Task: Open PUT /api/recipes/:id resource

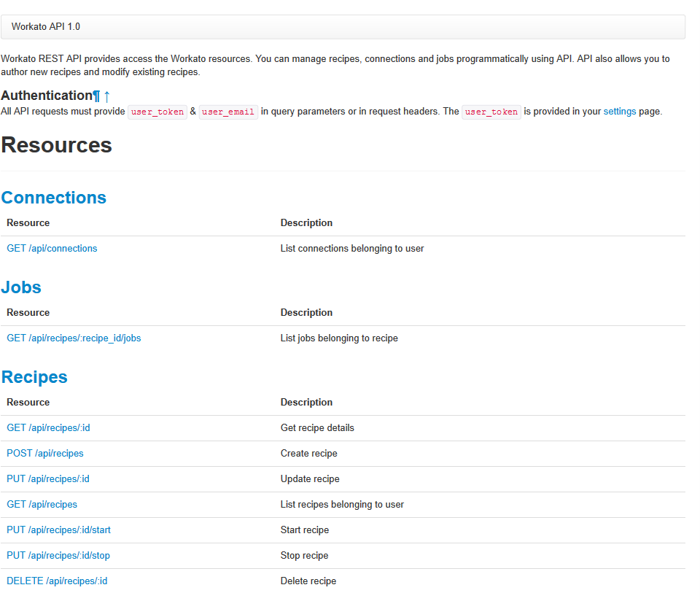Action: [x=48, y=478]
